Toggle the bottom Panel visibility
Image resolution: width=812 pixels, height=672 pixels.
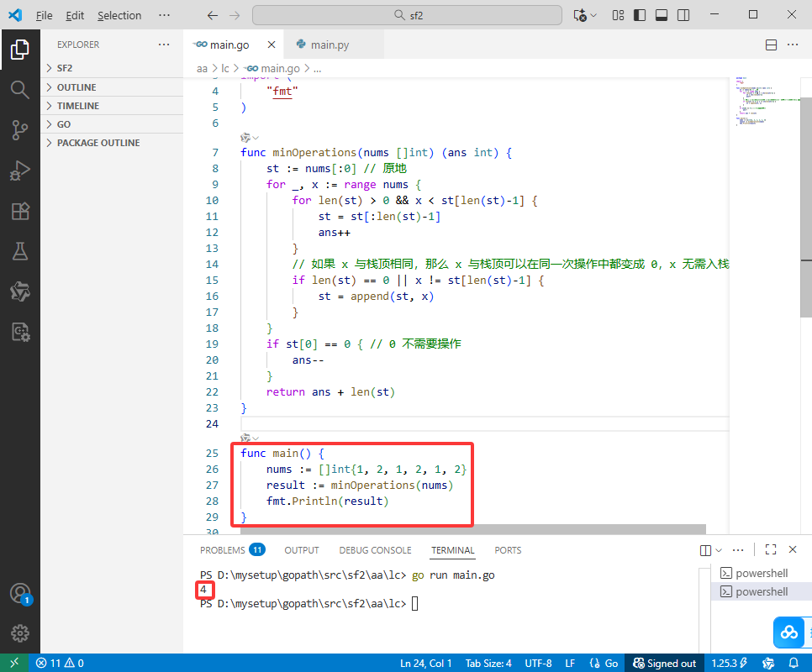[662, 15]
